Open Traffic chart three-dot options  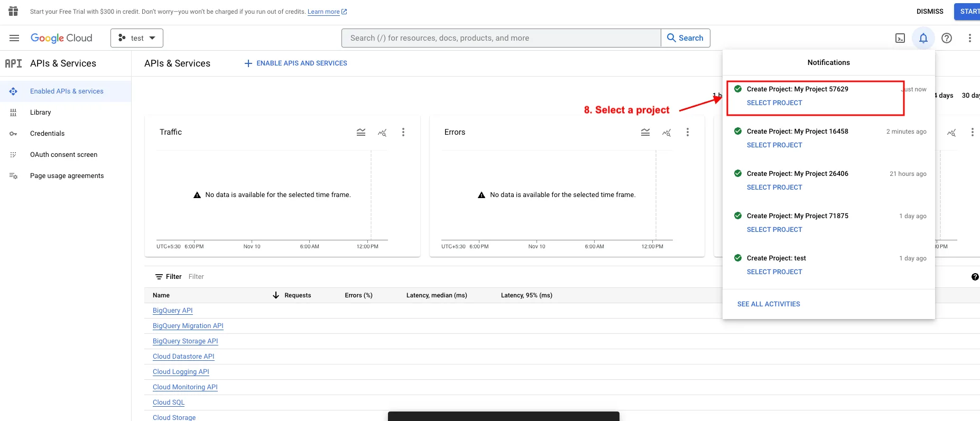[403, 132]
